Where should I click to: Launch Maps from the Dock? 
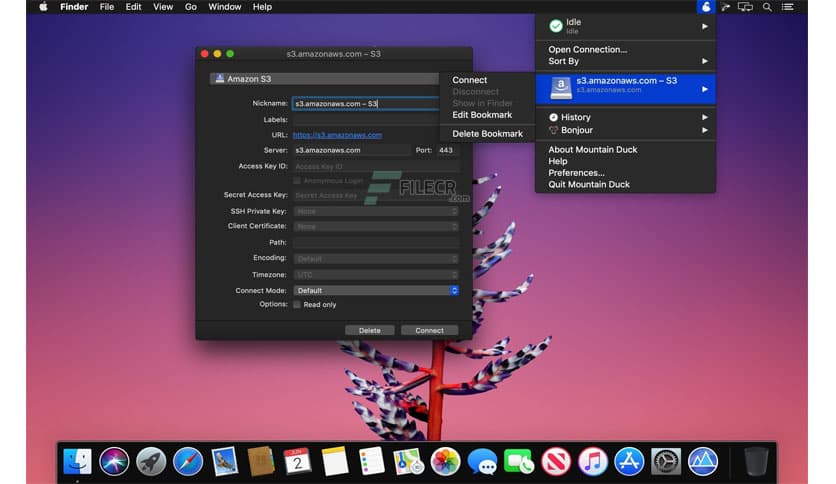pos(408,461)
